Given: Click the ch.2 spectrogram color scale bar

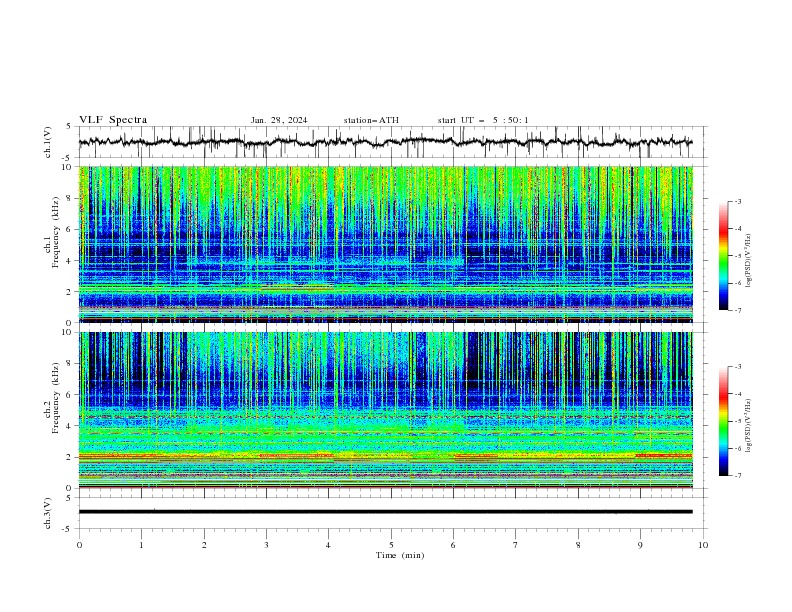Looking at the screenshot, I should point(724,421).
